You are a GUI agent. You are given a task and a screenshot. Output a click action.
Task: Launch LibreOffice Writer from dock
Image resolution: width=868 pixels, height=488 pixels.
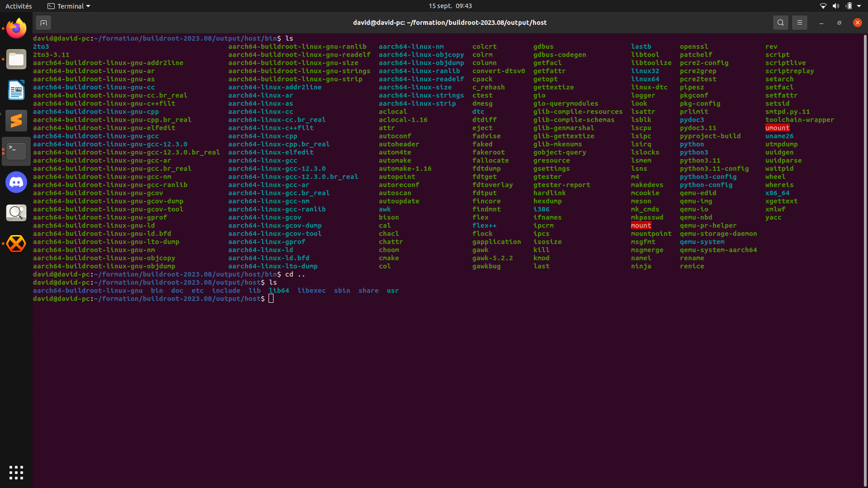[16, 90]
